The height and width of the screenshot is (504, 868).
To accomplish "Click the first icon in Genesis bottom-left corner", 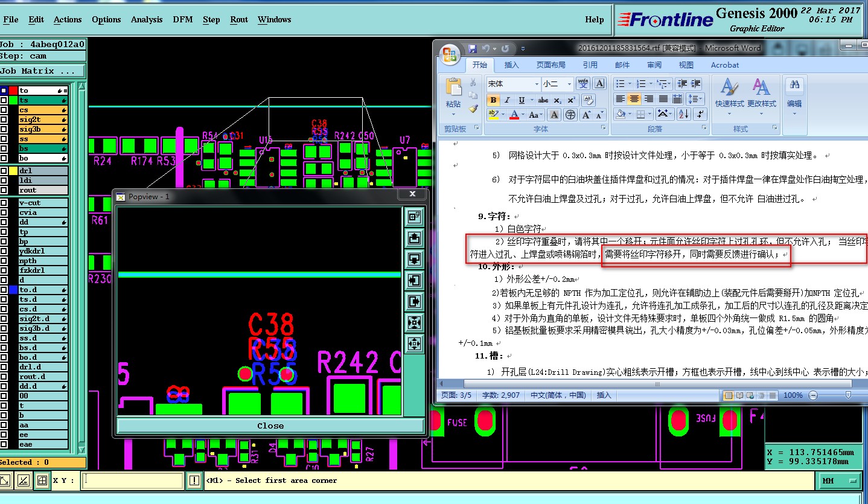I will click(5, 480).
